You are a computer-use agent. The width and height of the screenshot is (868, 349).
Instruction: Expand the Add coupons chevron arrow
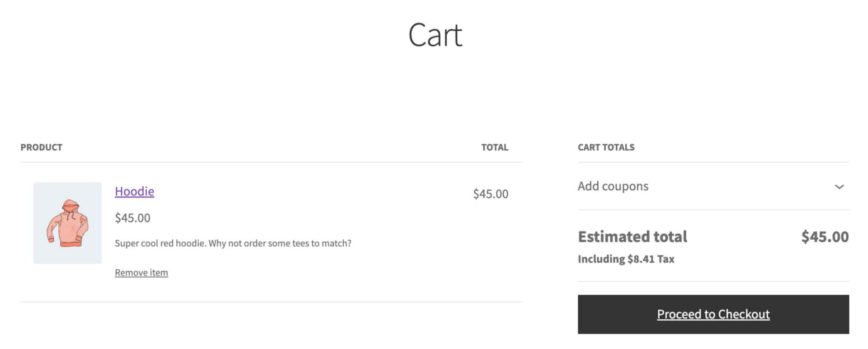[839, 187]
